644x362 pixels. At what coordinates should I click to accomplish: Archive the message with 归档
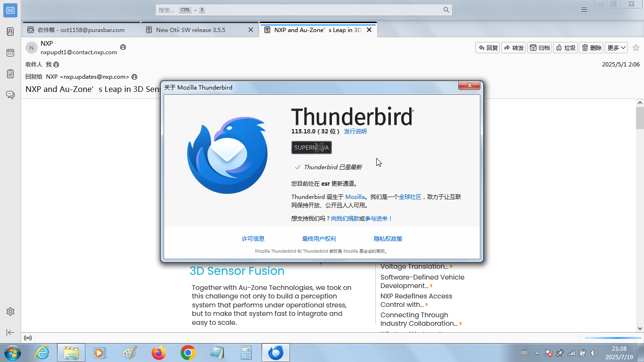coord(539,48)
